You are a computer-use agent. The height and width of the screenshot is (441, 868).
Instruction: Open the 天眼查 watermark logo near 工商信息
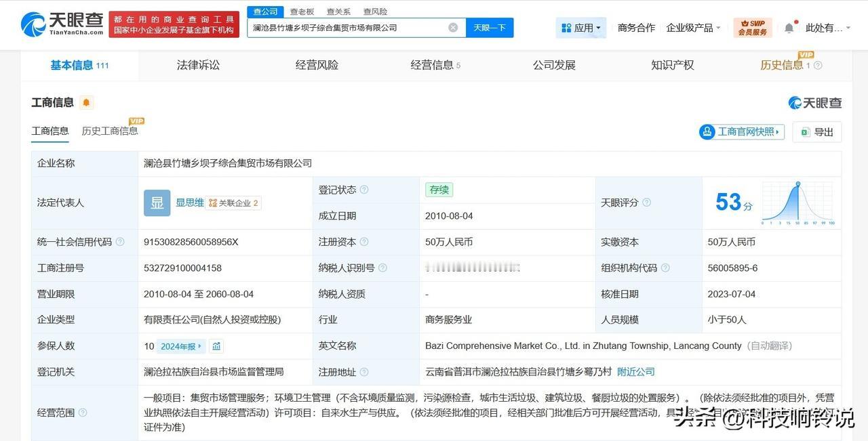794,102
